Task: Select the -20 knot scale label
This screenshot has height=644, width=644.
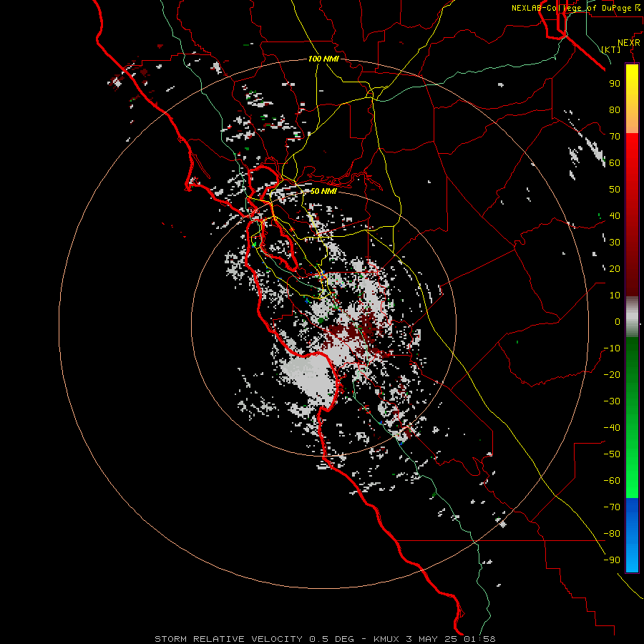Action: point(612,375)
